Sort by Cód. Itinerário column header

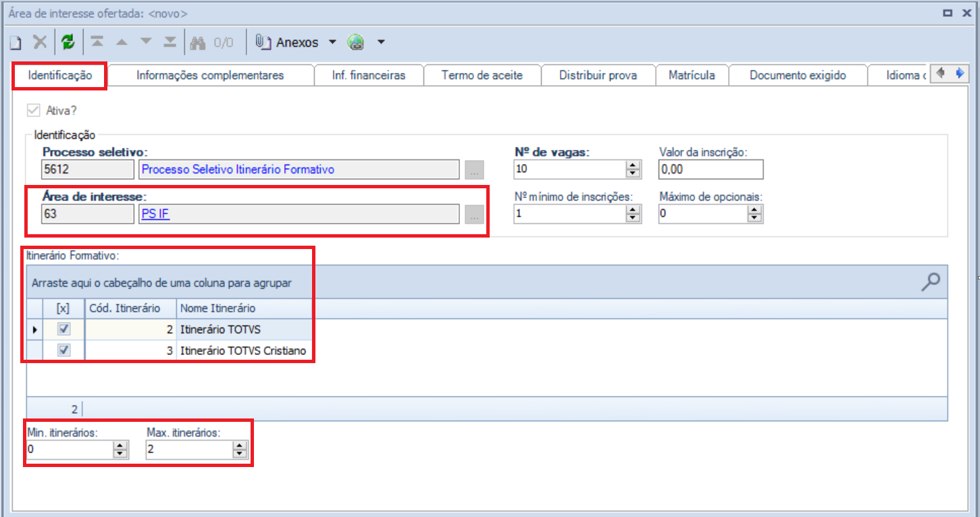point(131,308)
